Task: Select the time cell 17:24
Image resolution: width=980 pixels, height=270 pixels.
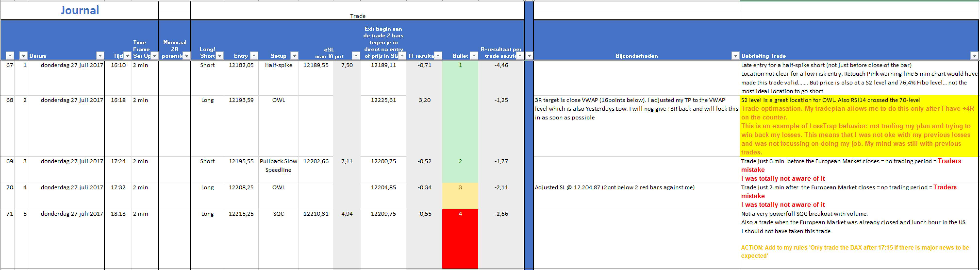Action: tap(118, 170)
